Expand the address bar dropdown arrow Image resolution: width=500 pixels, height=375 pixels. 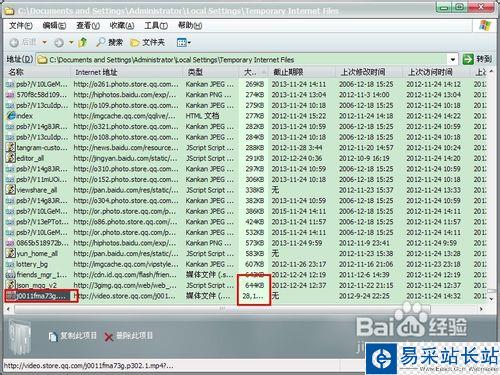click(x=453, y=60)
